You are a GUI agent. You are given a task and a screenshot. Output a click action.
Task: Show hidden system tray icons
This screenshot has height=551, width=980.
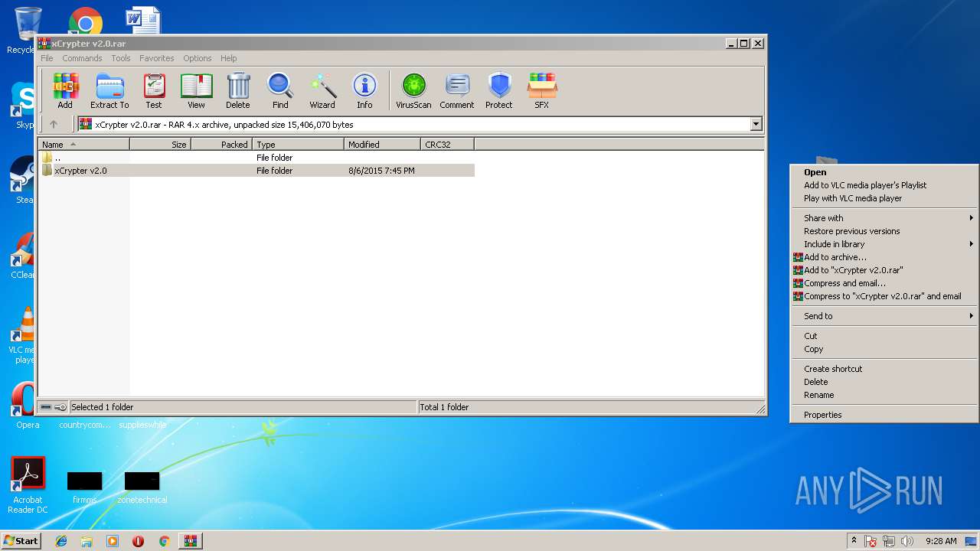click(x=854, y=541)
